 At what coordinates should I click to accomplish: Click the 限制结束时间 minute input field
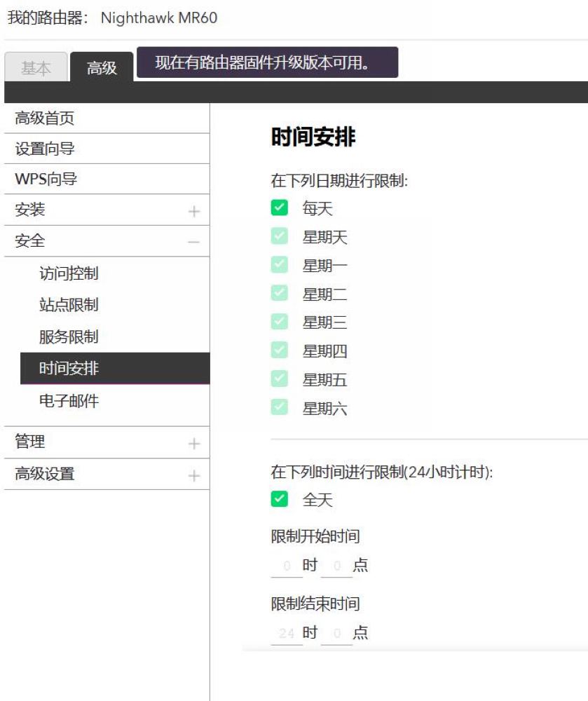(x=336, y=634)
